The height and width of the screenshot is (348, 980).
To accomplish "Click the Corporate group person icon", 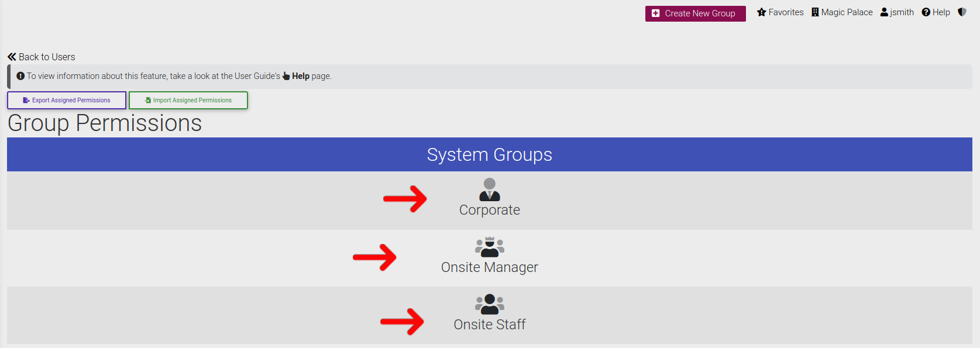I will point(490,189).
